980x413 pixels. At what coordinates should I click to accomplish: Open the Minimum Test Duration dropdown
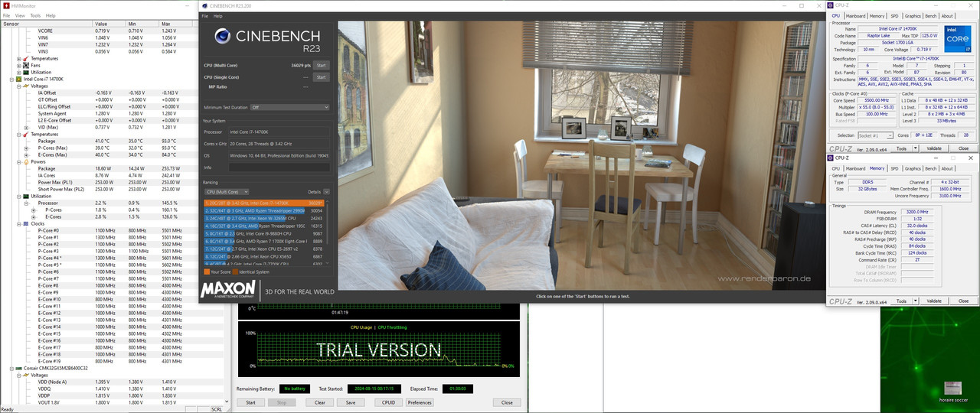[x=290, y=108]
